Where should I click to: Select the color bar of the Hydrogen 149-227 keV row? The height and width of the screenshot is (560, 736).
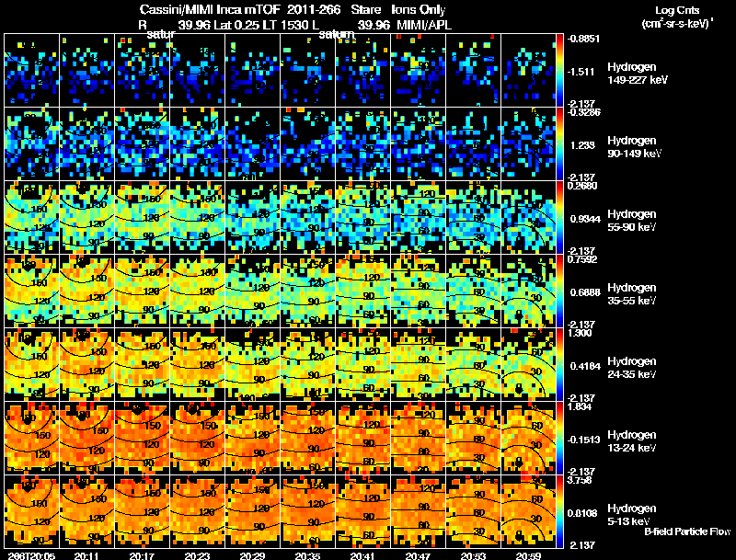click(559, 71)
